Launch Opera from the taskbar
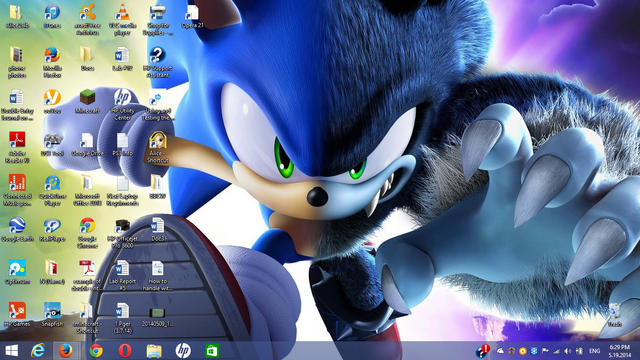The height and width of the screenshot is (360, 640). (x=125, y=351)
